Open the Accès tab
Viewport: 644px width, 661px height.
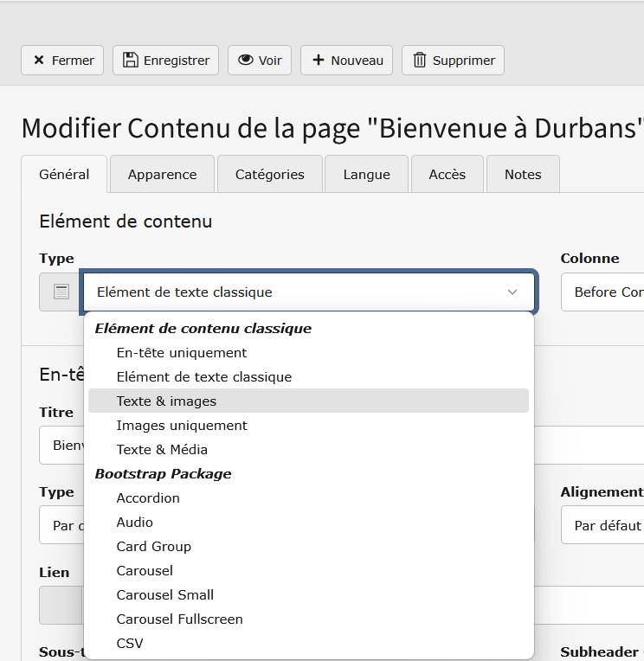tap(447, 174)
